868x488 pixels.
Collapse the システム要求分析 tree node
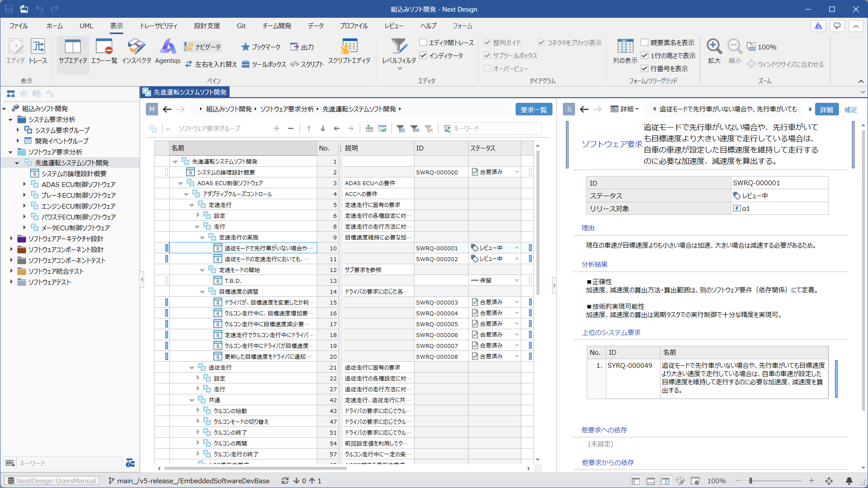pyautogui.click(x=10, y=120)
